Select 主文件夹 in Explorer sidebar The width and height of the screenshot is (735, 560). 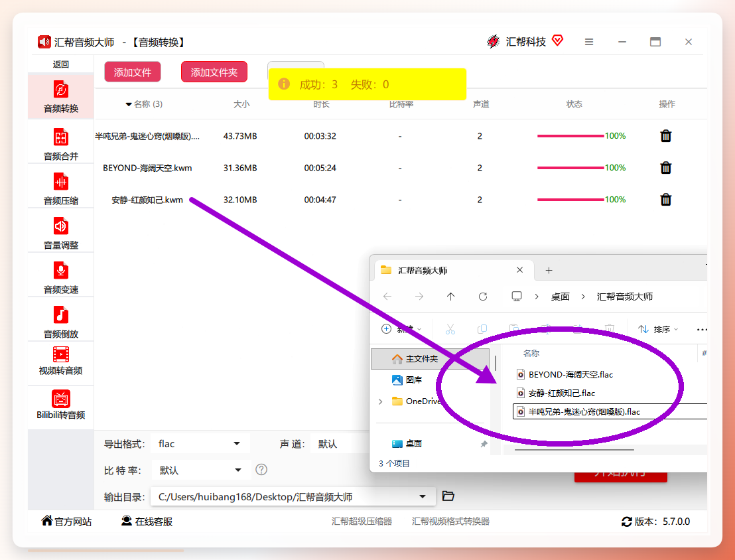pyautogui.click(x=431, y=359)
